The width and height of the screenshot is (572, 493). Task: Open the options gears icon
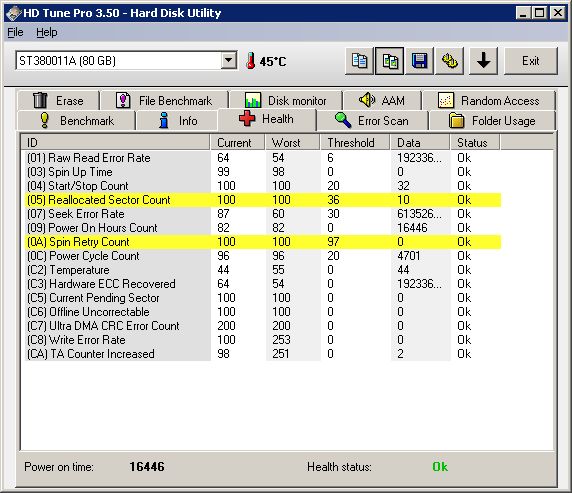(x=449, y=61)
